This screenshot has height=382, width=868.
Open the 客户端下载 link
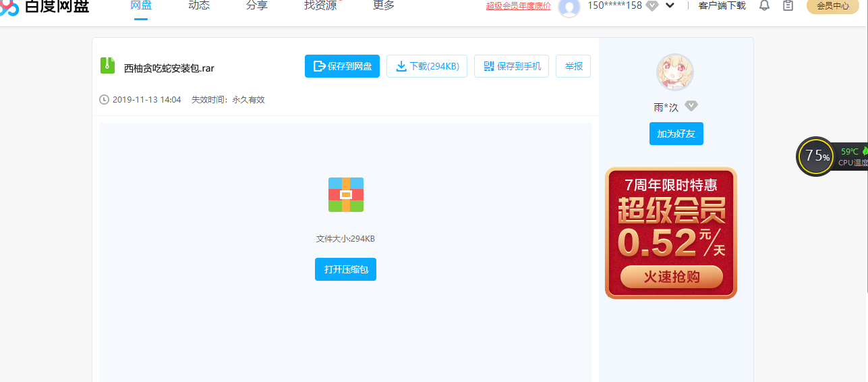(x=722, y=5)
